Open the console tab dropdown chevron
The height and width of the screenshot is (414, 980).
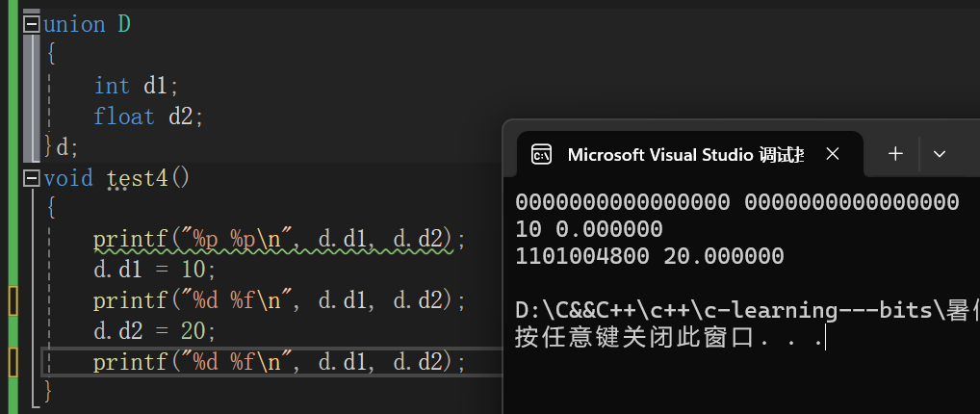tap(940, 154)
